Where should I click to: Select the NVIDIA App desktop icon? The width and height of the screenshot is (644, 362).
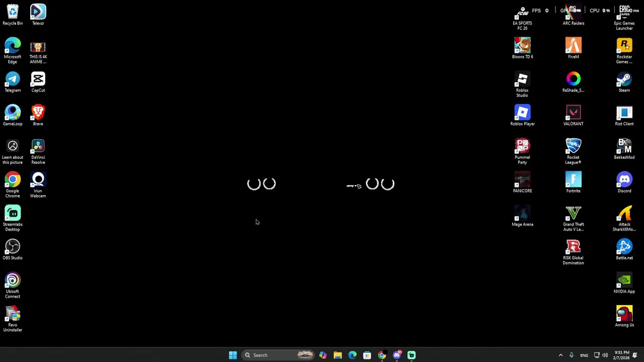[x=624, y=283]
